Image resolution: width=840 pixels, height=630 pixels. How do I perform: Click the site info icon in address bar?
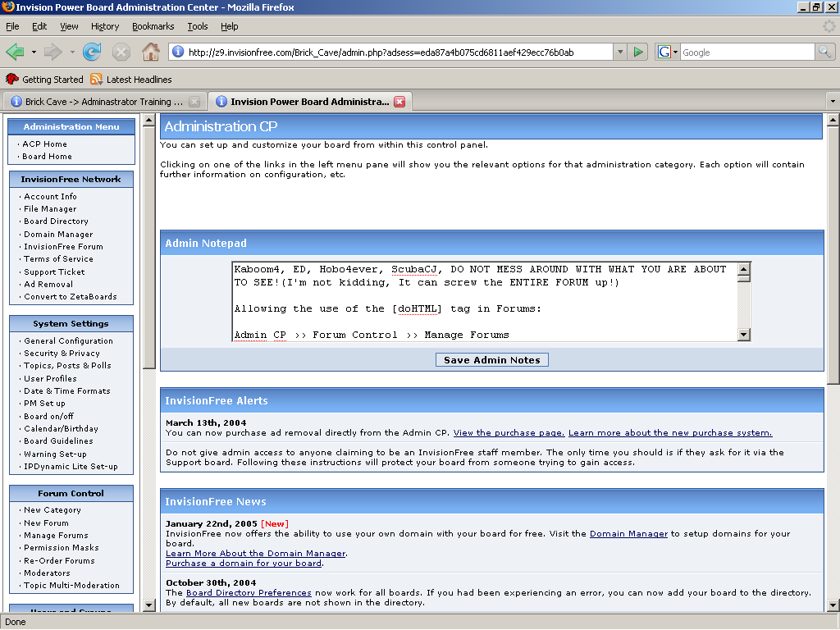pos(178,52)
